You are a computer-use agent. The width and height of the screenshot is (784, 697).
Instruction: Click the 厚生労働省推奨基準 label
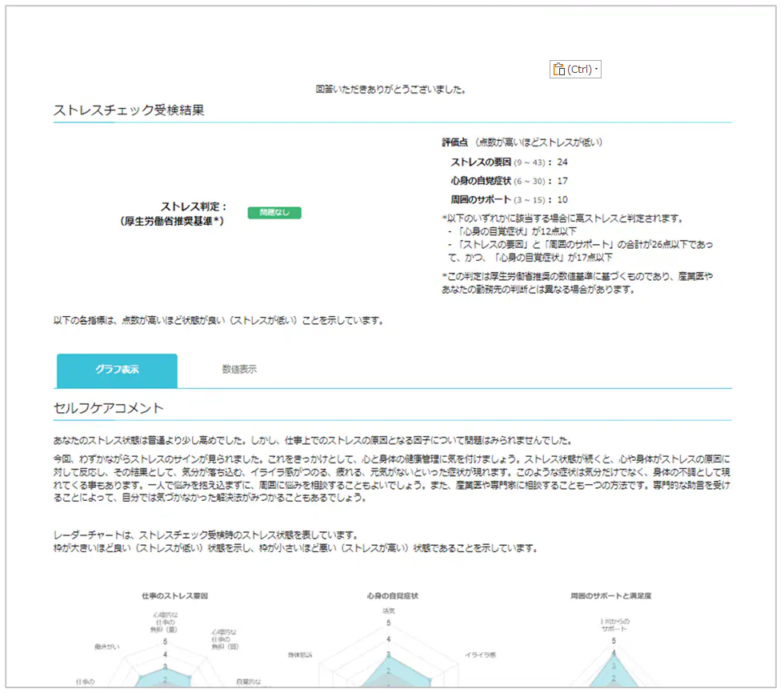click(x=171, y=221)
